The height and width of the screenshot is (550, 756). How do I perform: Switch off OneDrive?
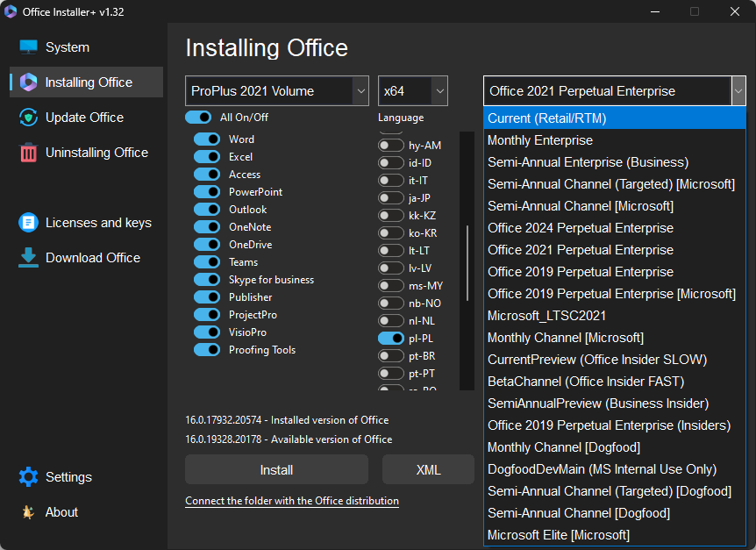point(207,245)
